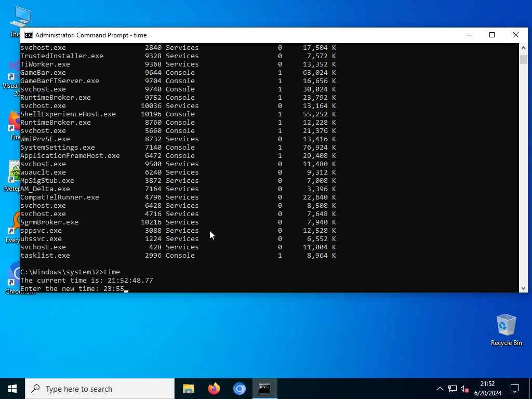This screenshot has height=399, width=532.
Task: Click the scrollbar up arrow in Command Prompt
Action: click(x=523, y=48)
